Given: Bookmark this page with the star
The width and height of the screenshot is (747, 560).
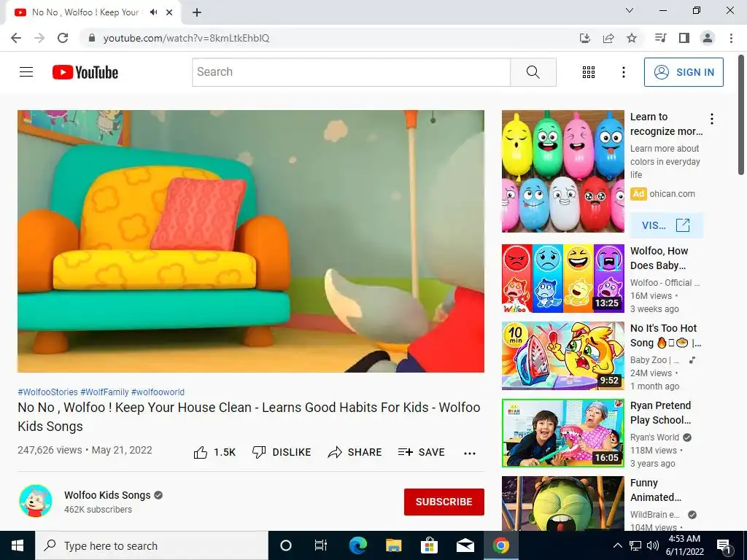Looking at the screenshot, I should pyautogui.click(x=632, y=38).
